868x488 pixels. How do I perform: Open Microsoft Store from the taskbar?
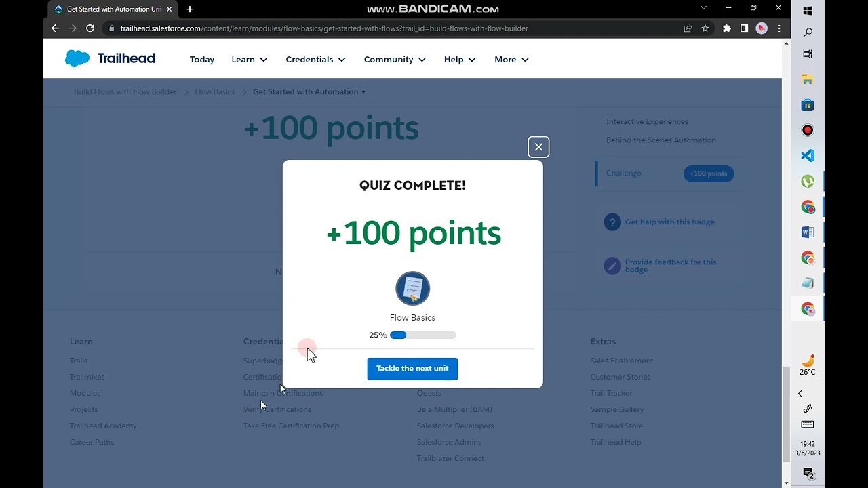pyautogui.click(x=808, y=105)
